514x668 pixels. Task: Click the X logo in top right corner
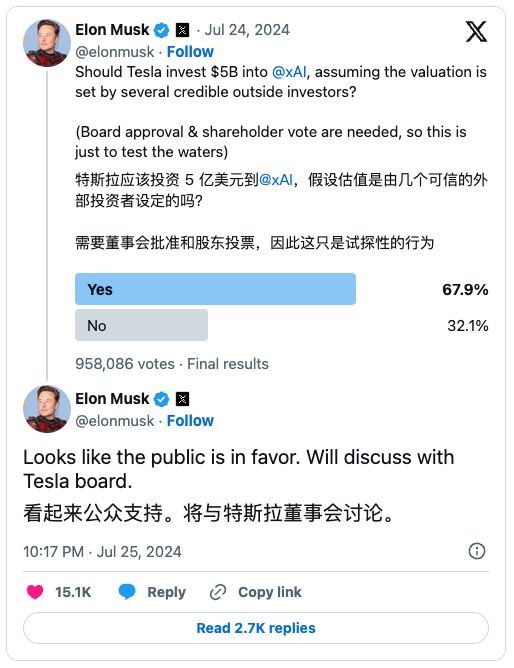click(x=476, y=32)
